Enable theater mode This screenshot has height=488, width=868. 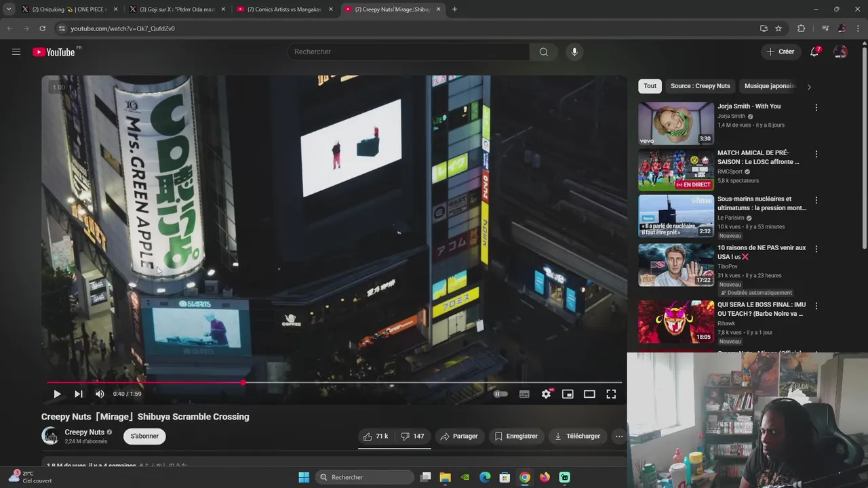click(589, 394)
